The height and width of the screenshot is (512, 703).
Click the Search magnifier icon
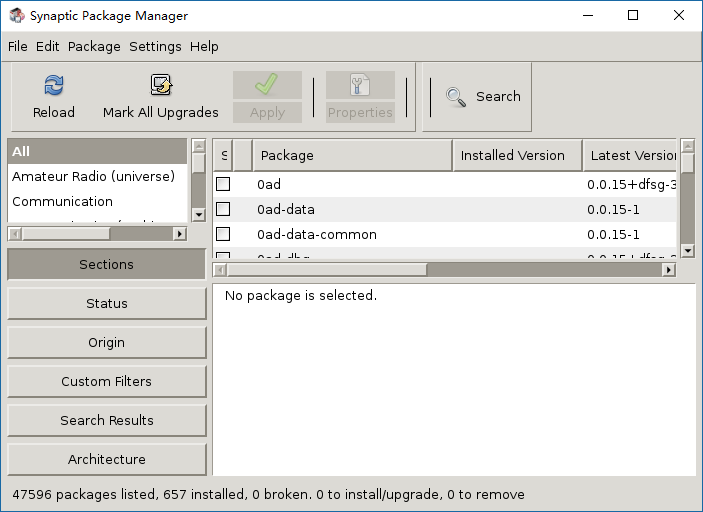click(456, 97)
